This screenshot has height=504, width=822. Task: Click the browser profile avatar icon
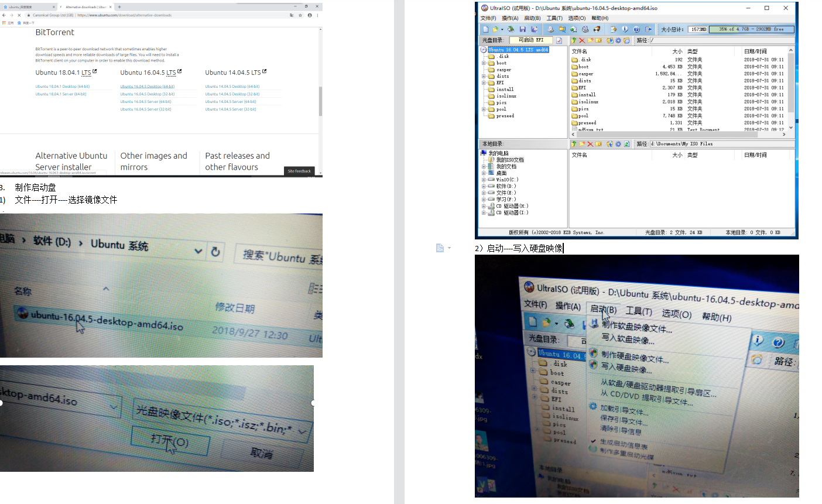point(310,15)
